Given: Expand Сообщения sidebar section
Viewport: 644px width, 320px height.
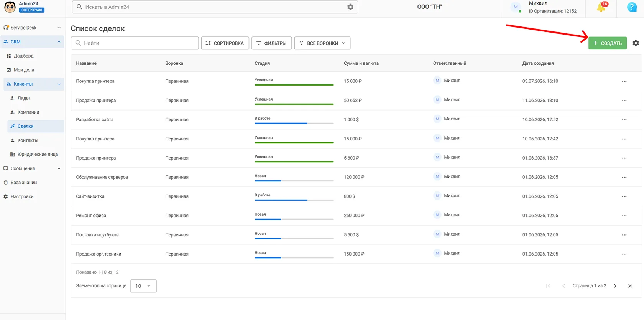Looking at the screenshot, I should click(x=32, y=168).
